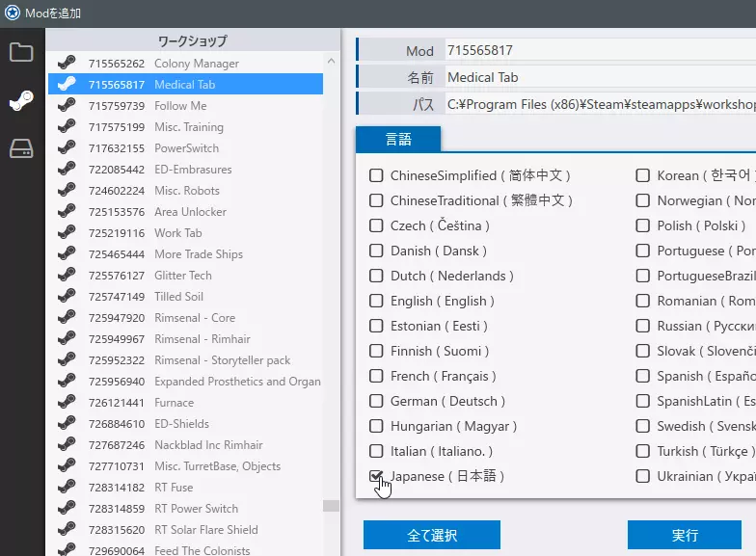
Task: Click Steam icon beside Medical Tab
Action: click(67, 85)
